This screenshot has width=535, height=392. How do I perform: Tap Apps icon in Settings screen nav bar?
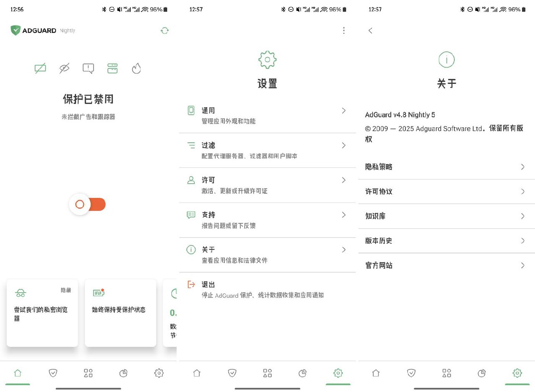(267, 373)
